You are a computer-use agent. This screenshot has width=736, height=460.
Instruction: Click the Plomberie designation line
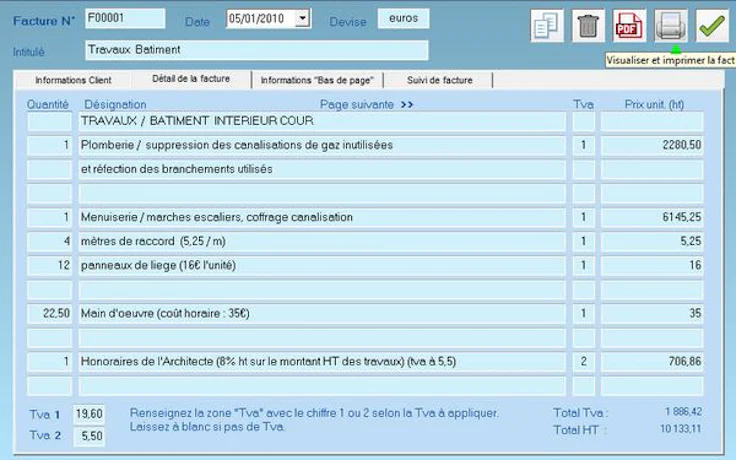(x=322, y=146)
